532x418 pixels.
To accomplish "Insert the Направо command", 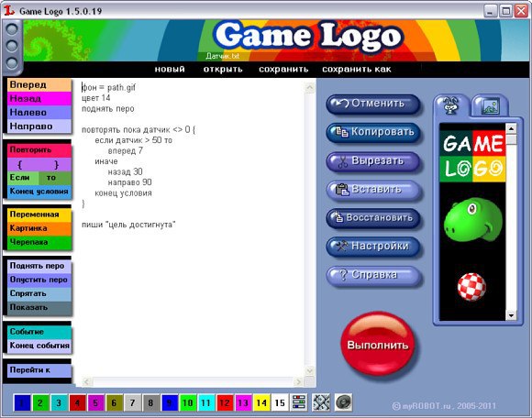I will tap(39, 126).
